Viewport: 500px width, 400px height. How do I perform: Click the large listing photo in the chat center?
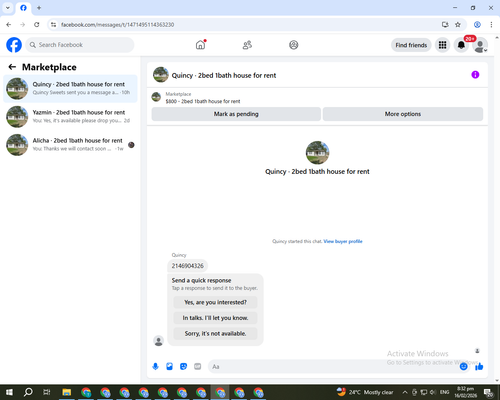point(317,153)
